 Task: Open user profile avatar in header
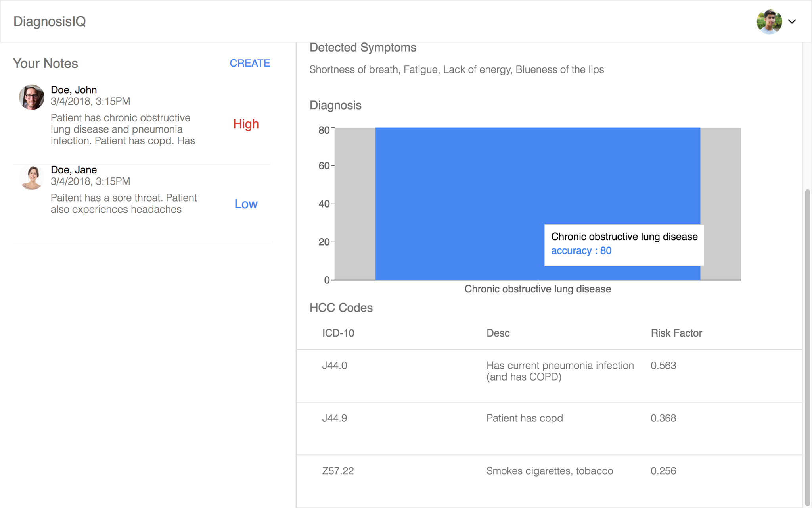[x=769, y=21]
